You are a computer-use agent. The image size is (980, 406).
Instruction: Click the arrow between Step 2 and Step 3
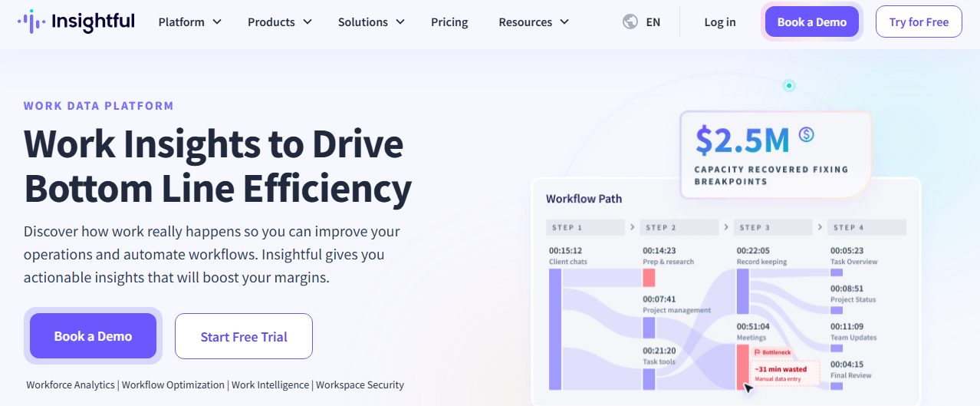pos(725,227)
